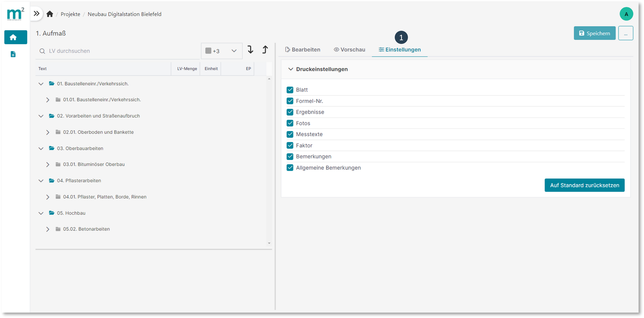Uncheck the Blatt checkbox
This screenshot has height=318, width=644.
290,90
